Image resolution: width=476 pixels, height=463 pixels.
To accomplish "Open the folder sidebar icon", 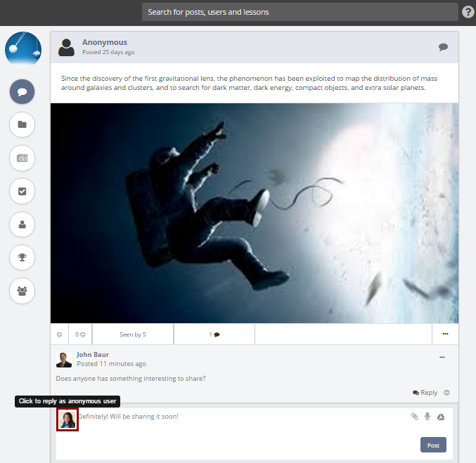I will click(22, 124).
